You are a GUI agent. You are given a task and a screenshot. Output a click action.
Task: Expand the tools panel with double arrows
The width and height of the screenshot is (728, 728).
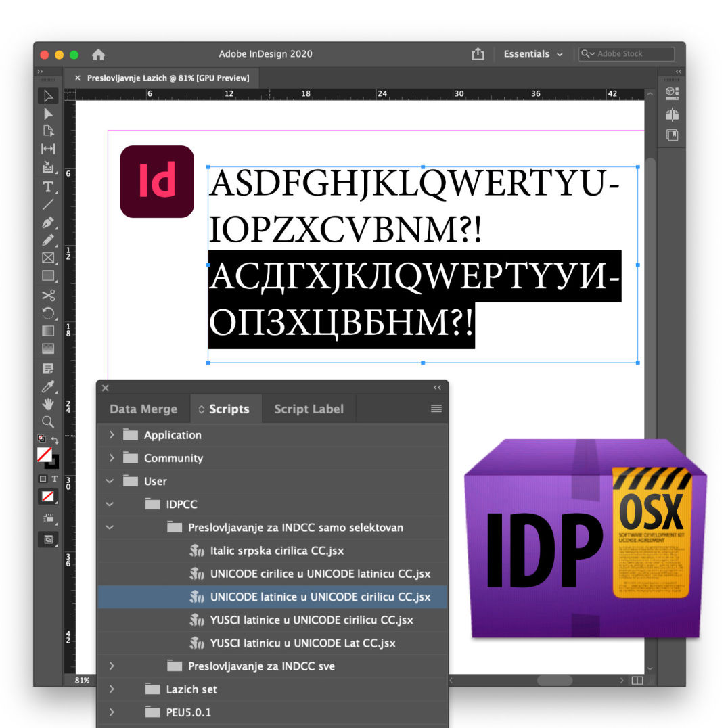(41, 72)
